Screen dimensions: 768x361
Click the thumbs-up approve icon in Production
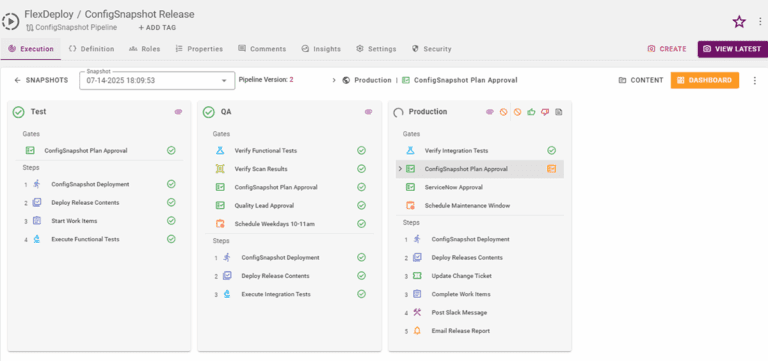click(x=531, y=112)
